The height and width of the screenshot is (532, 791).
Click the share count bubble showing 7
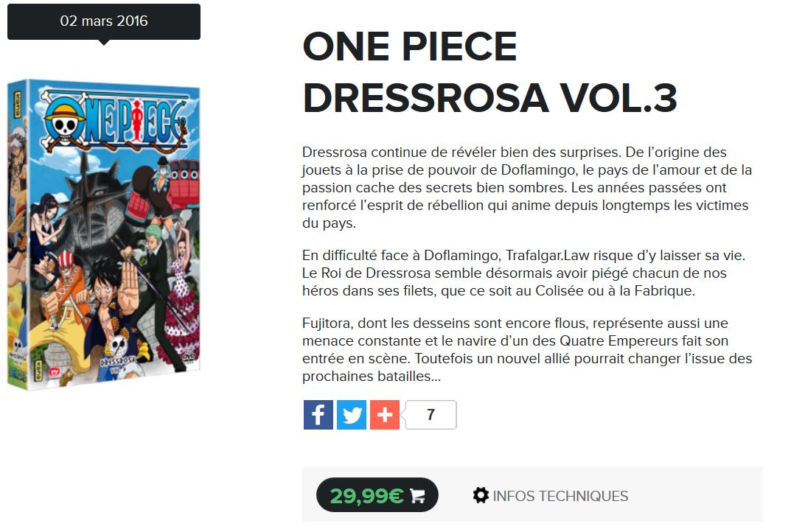431,415
